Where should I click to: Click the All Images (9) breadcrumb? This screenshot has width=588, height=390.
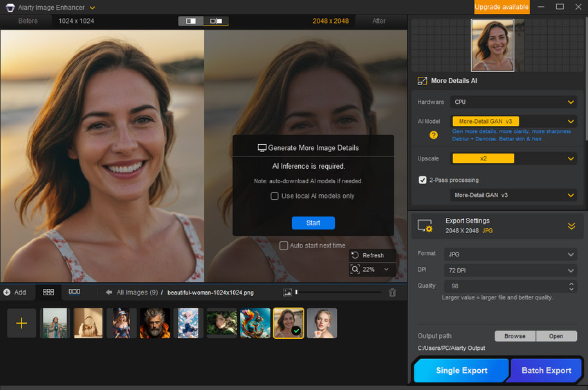pos(137,292)
